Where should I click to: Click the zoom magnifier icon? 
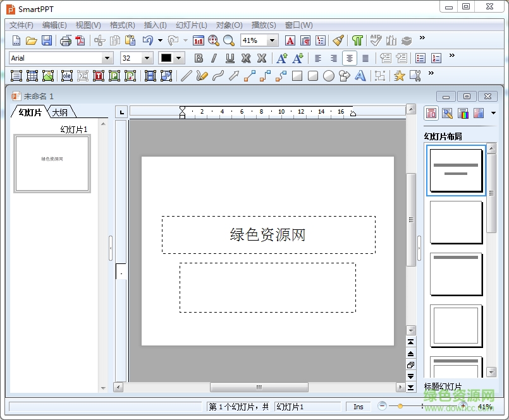[229, 40]
